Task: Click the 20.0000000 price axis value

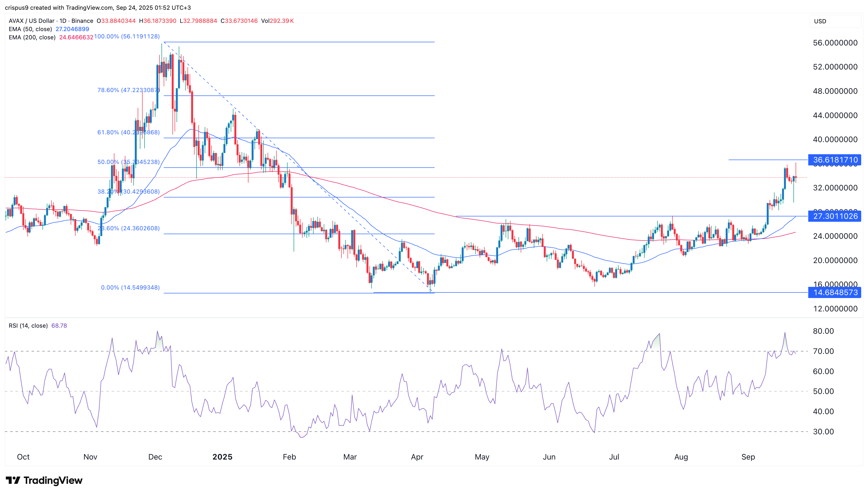Action: click(x=835, y=260)
